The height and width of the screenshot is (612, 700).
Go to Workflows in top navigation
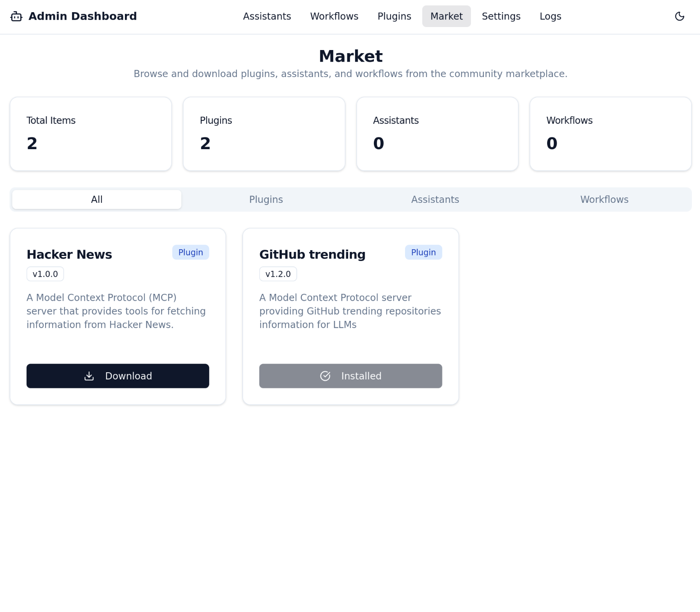[334, 17]
